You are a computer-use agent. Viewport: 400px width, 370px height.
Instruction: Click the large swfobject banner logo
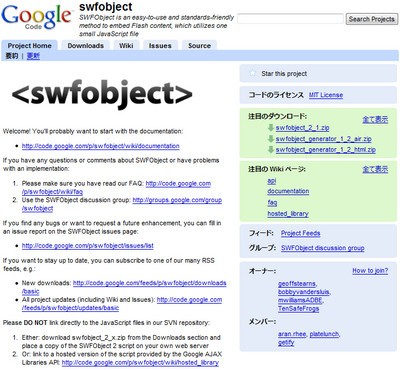pyautogui.click(x=102, y=95)
